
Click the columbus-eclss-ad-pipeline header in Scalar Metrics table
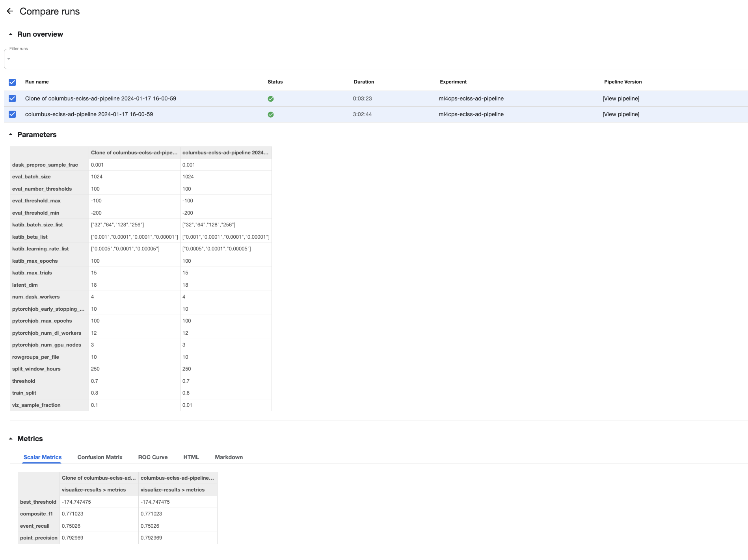(x=178, y=478)
